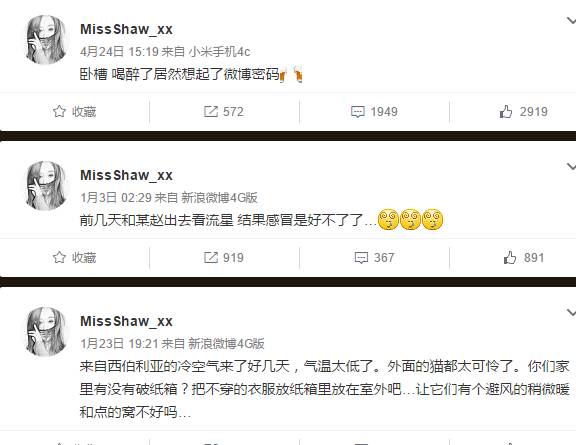The image size is (576, 445).
Task: Open comments on post with 1949 comments
Action: pyautogui.click(x=374, y=112)
